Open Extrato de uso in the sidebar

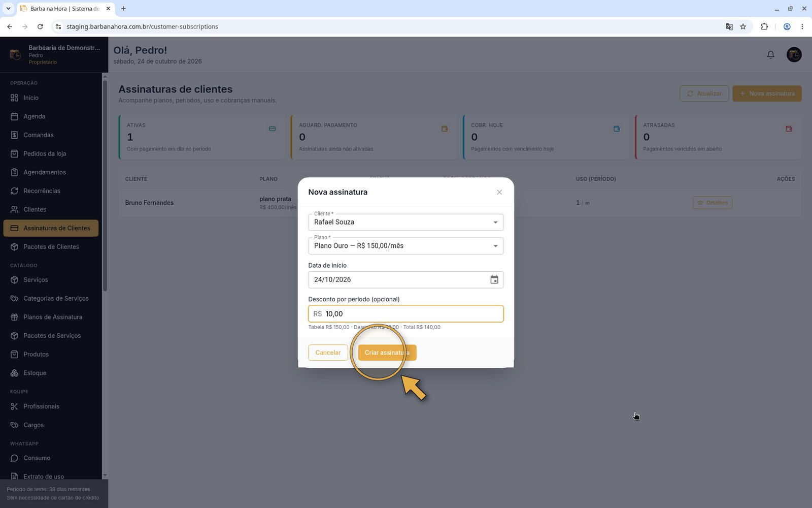pyautogui.click(x=51, y=477)
